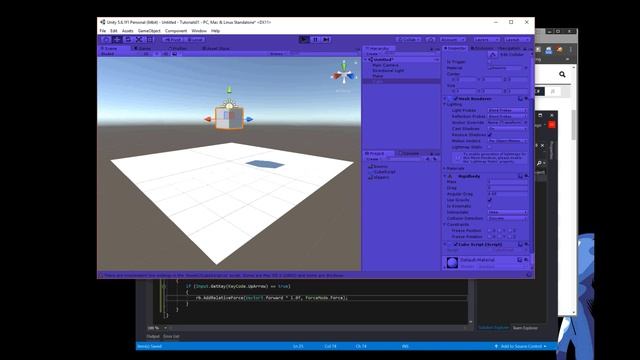Screen dimensions: 640x360
Task: Click the magnifier search icon in browser window
Action: click(x=562, y=74)
